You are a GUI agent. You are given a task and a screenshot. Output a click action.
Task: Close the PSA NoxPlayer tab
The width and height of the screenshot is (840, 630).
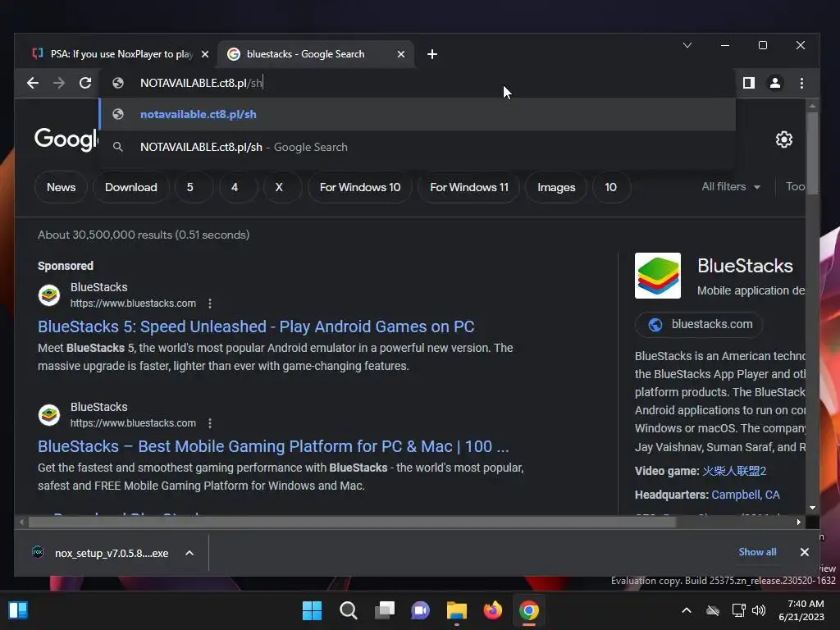coord(204,54)
